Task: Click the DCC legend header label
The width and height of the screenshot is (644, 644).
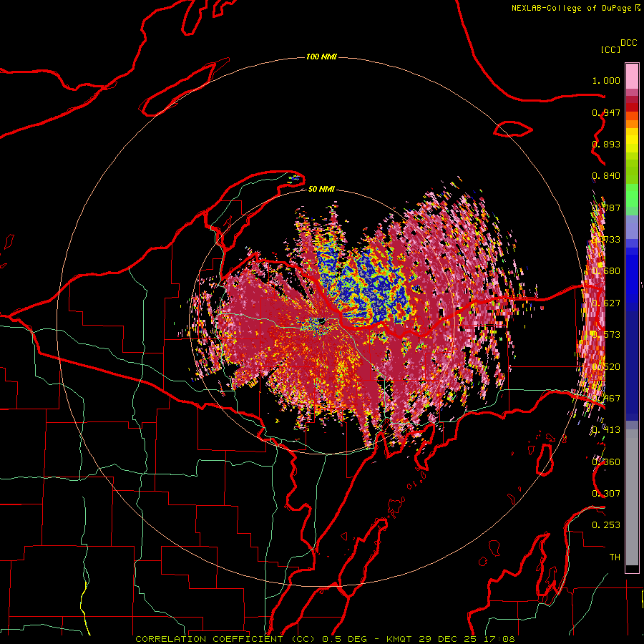Action: [629, 43]
